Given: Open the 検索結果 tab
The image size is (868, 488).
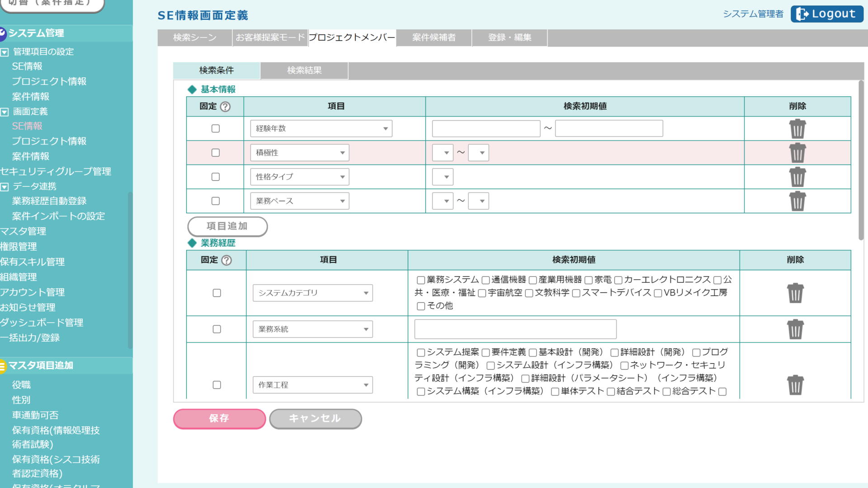Looking at the screenshot, I should [304, 70].
